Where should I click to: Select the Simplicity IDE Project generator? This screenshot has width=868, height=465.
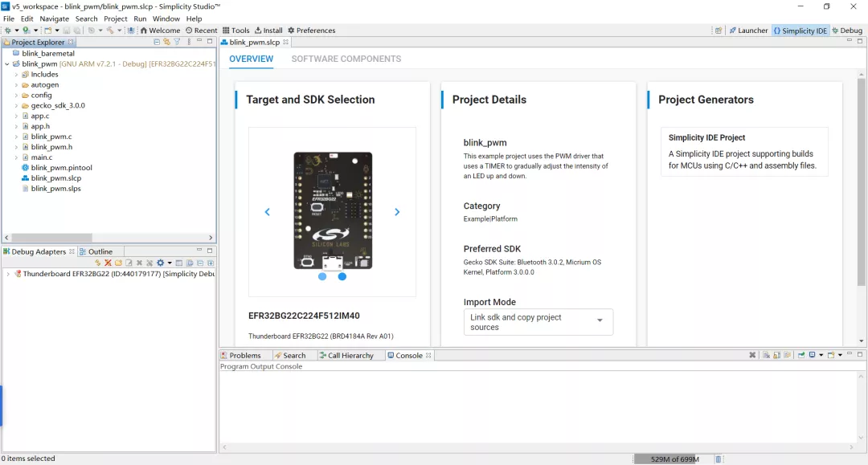744,152
